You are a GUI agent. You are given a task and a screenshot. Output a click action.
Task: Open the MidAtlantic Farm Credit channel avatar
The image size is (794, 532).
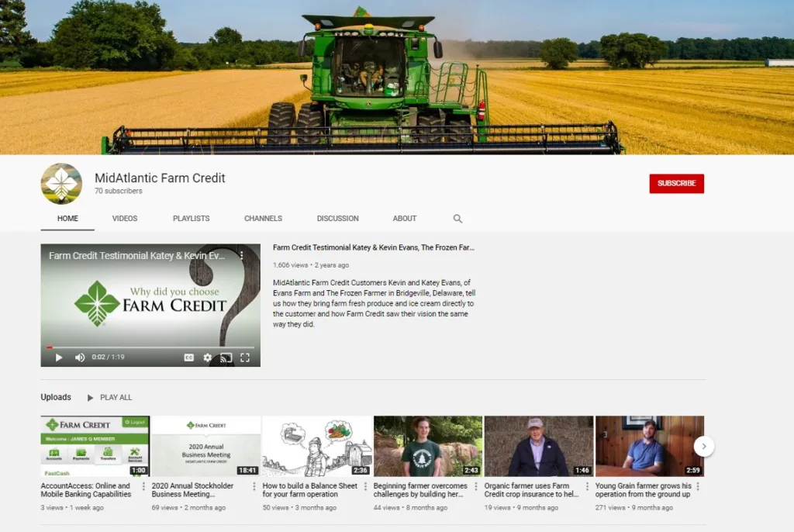click(x=61, y=184)
